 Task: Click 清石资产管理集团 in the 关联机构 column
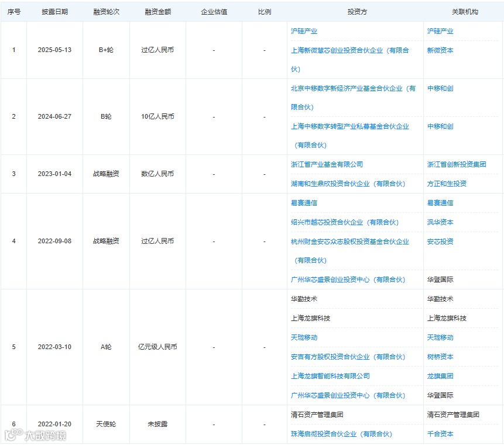[x=453, y=415]
